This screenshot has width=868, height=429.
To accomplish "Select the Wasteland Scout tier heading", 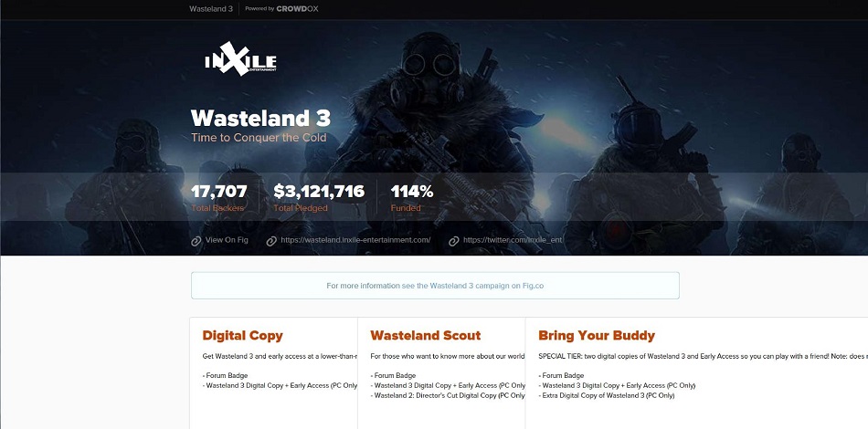I will point(425,336).
